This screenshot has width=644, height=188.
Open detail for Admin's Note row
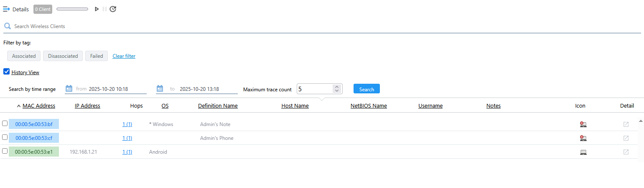pyautogui.click(x=626, y=124)
